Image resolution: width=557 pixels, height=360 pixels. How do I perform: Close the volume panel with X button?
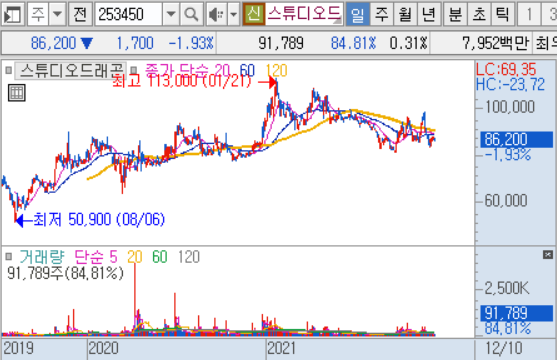click(x=548, y=254)
